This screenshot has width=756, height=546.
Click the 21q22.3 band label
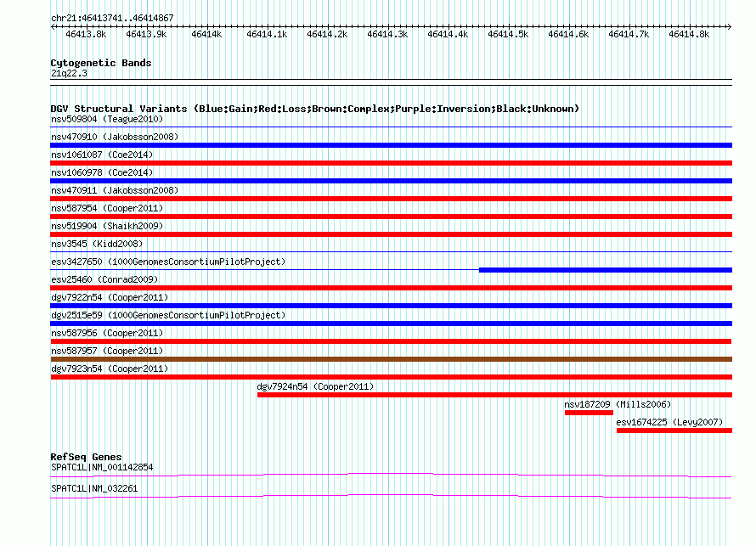coord(69,73)
